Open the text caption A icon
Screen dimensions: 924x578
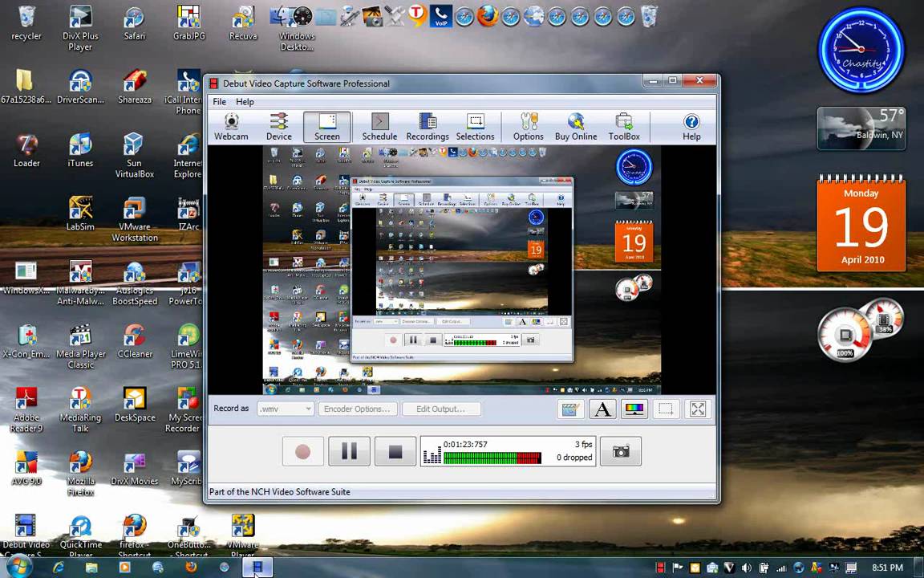602,409
